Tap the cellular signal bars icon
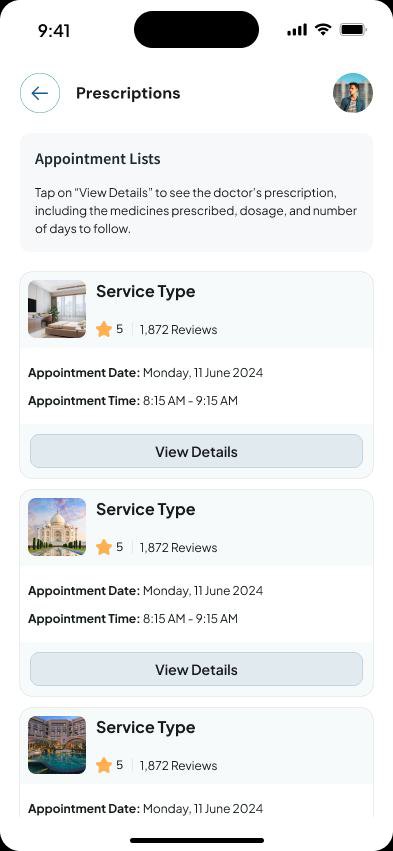Viewport: 393px width, 851px height. tap(296, 30)
